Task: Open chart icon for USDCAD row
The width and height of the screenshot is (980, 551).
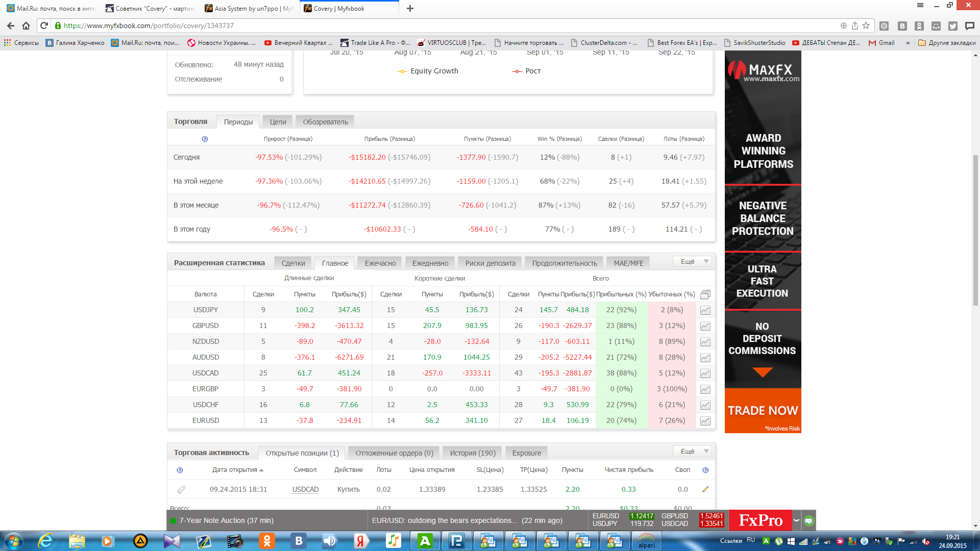Action: pos(705,373)
